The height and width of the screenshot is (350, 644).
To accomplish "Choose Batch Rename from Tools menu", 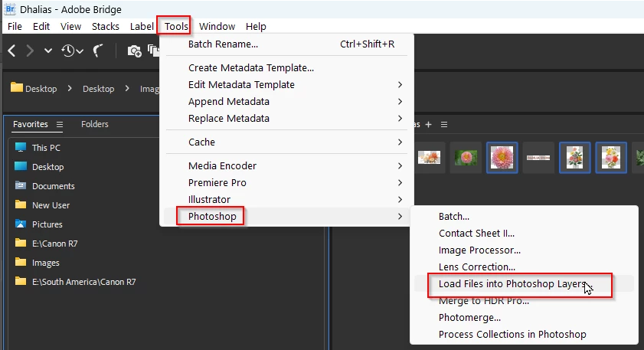I will (286, 44).
